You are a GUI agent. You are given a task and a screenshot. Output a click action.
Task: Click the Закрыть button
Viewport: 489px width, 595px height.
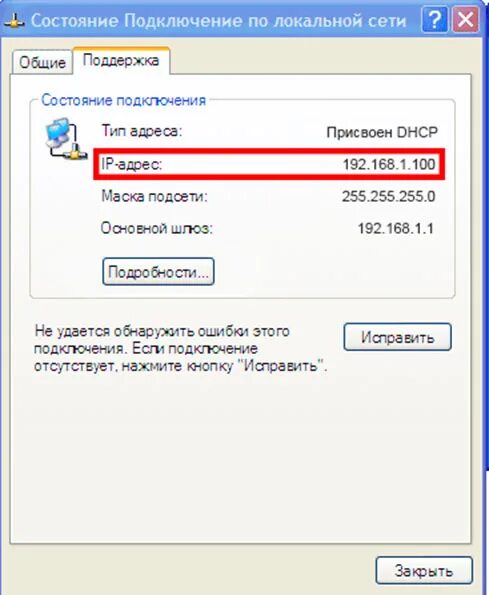click(x=424, y=571)
